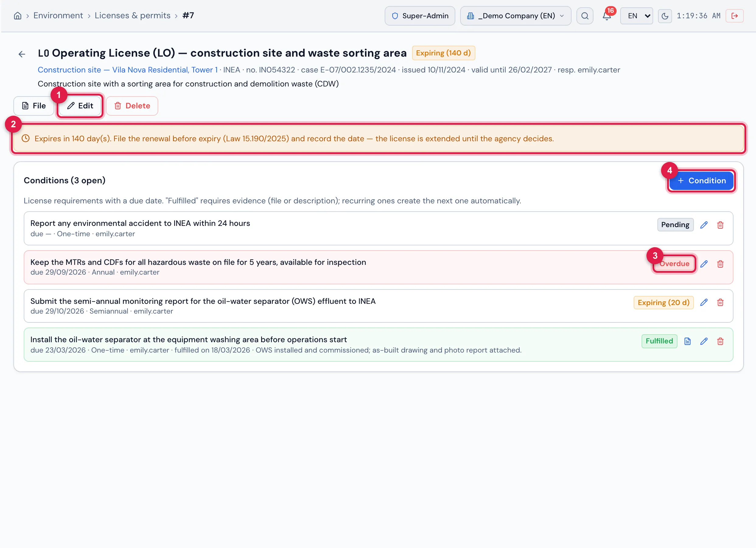
Task: Open evidence file of the fulfilled condition
Action: coord(687,341)
